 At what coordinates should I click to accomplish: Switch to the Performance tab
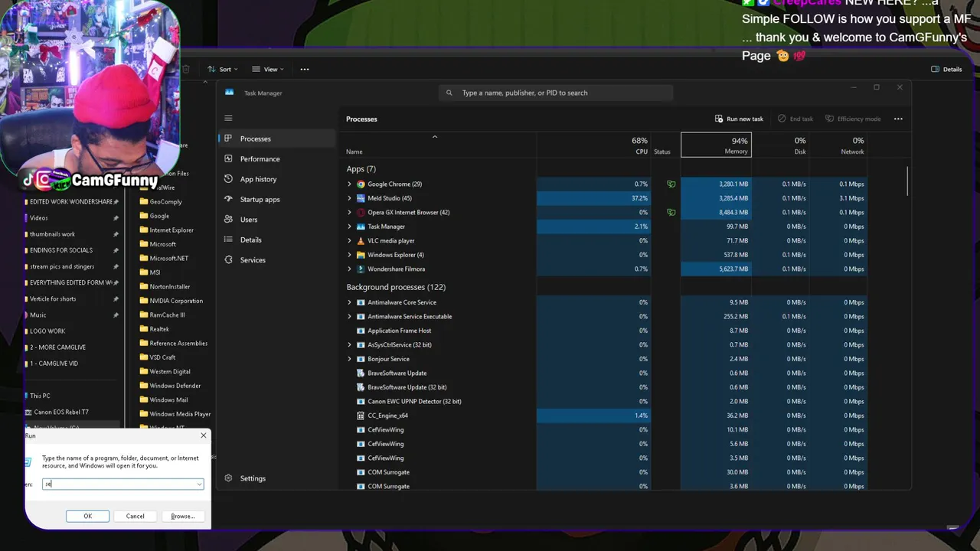point(277,159)
